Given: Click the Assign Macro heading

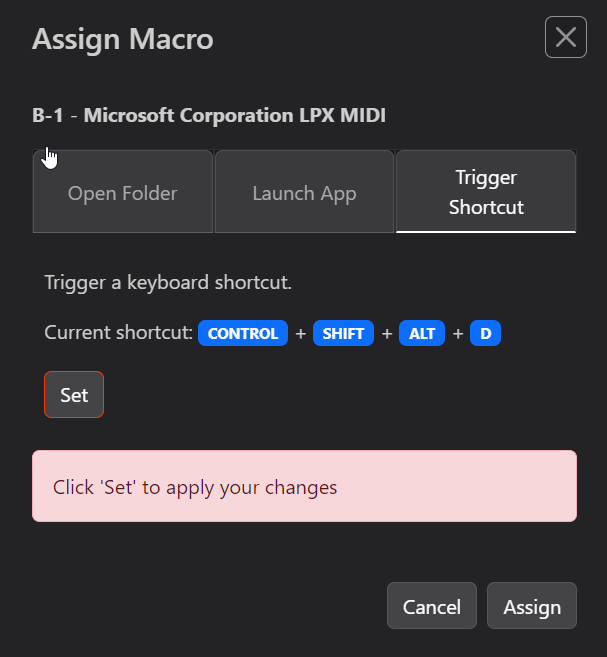Looking at the screenshot, I should 122,40.
